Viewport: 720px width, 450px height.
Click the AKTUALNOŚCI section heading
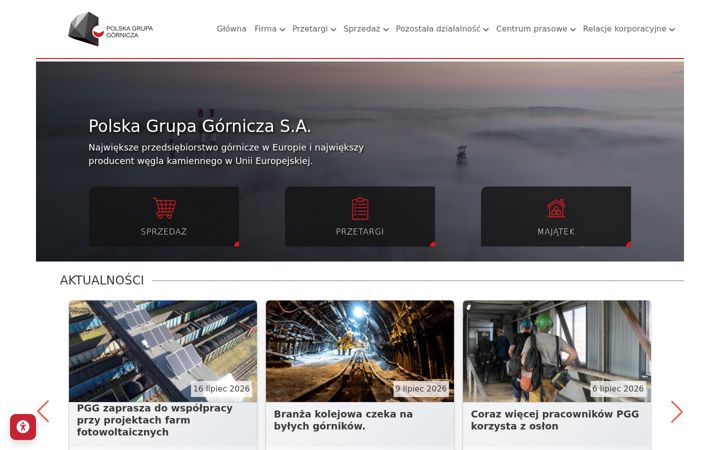[x=102, y=280]
